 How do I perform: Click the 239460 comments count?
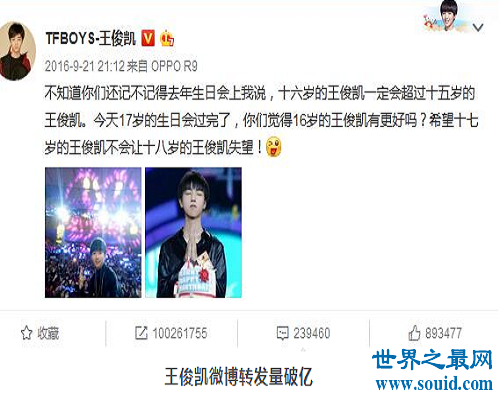click(312, 333)
